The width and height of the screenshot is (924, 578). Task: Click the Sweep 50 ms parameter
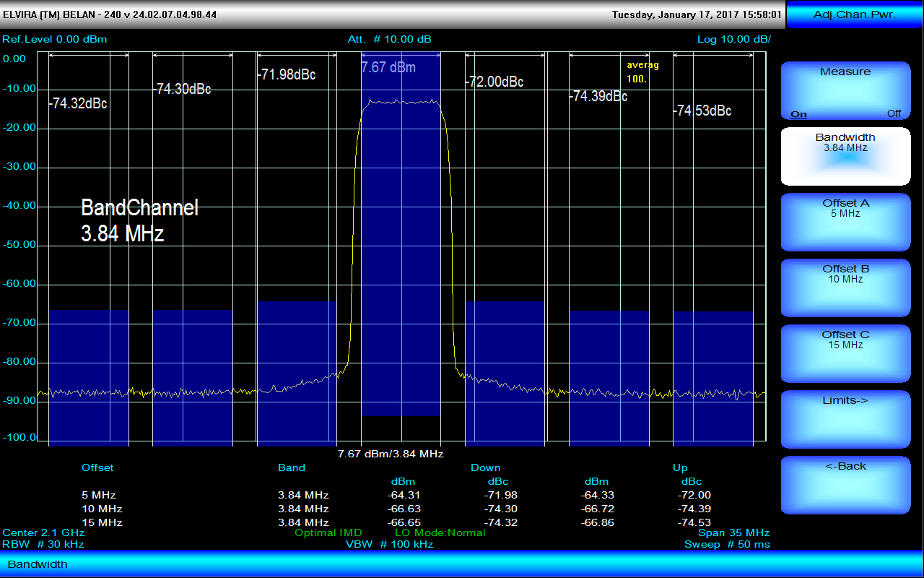coord(727,544)
